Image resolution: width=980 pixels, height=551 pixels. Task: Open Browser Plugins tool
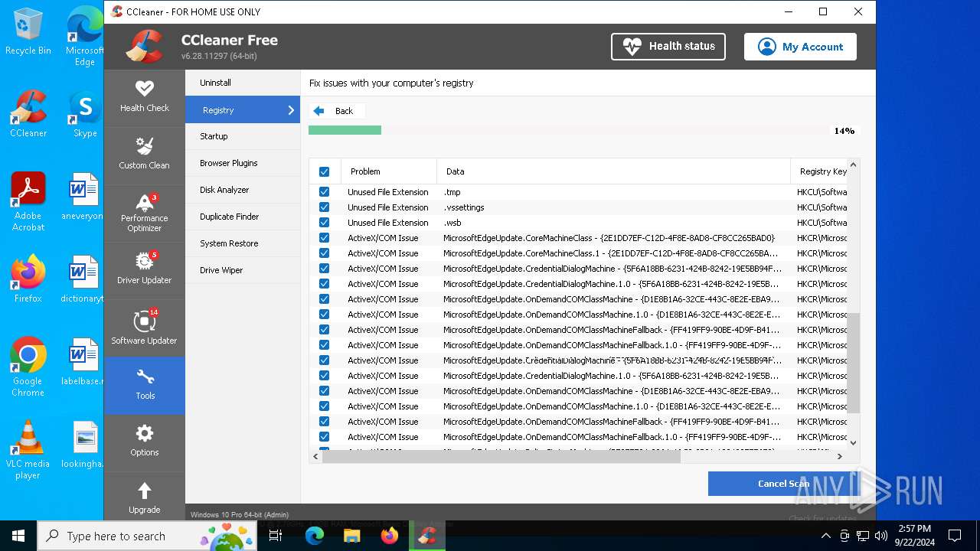(243, 163)
